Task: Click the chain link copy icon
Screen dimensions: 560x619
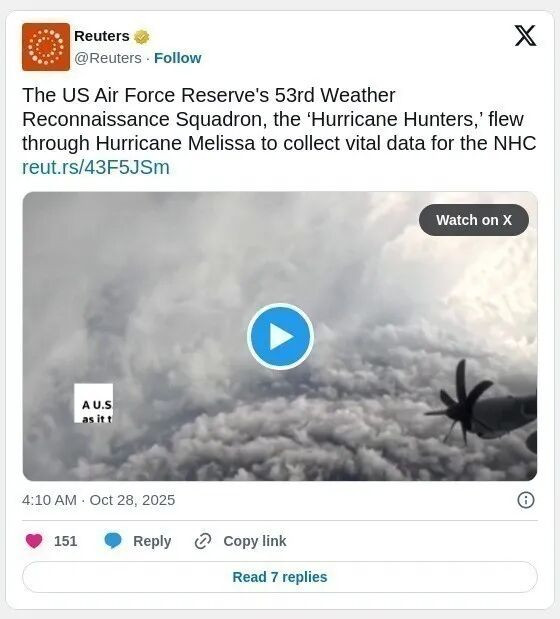Action: tap(203, 541)
